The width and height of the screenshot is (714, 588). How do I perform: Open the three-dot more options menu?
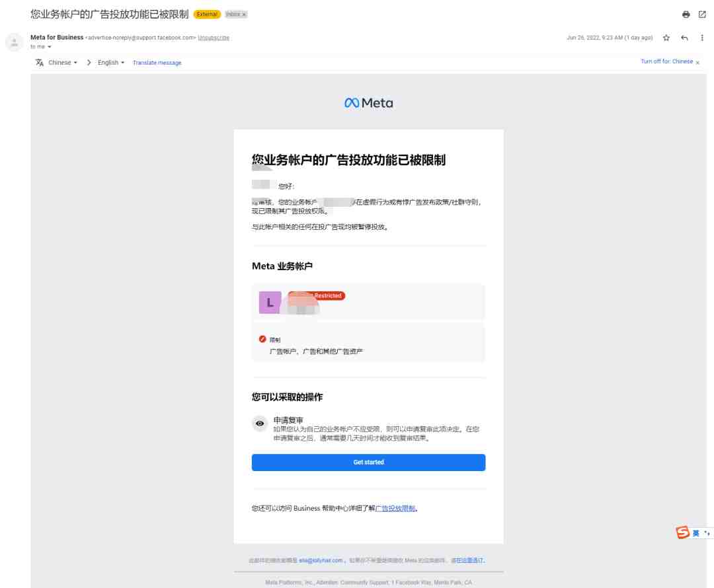(702, 38)
